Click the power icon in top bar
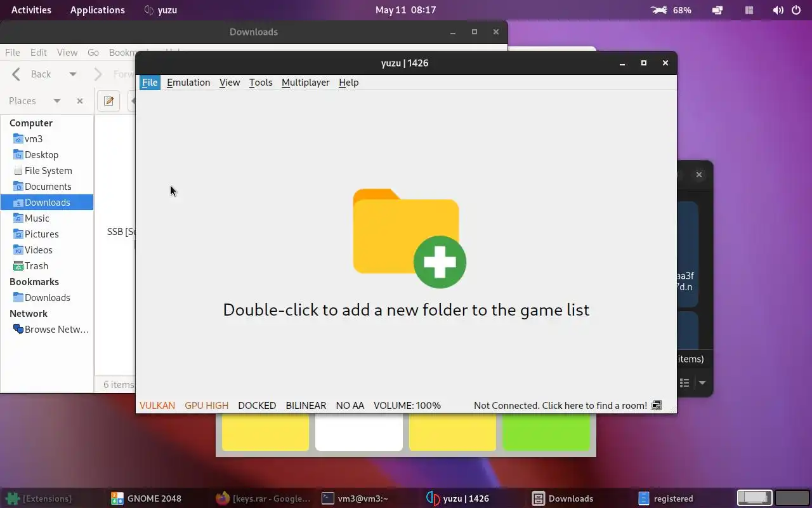Screen dimensions: 812x508 [x=796, y=10]
